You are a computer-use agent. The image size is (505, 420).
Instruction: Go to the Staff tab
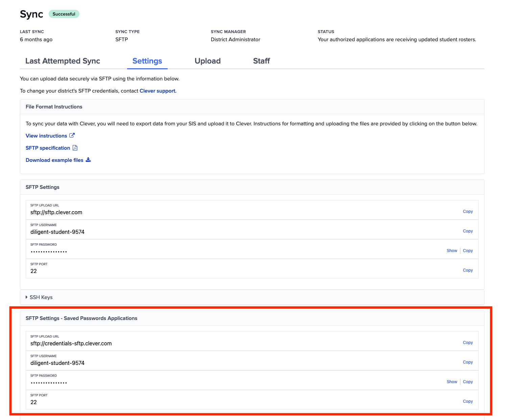[261, 61]
